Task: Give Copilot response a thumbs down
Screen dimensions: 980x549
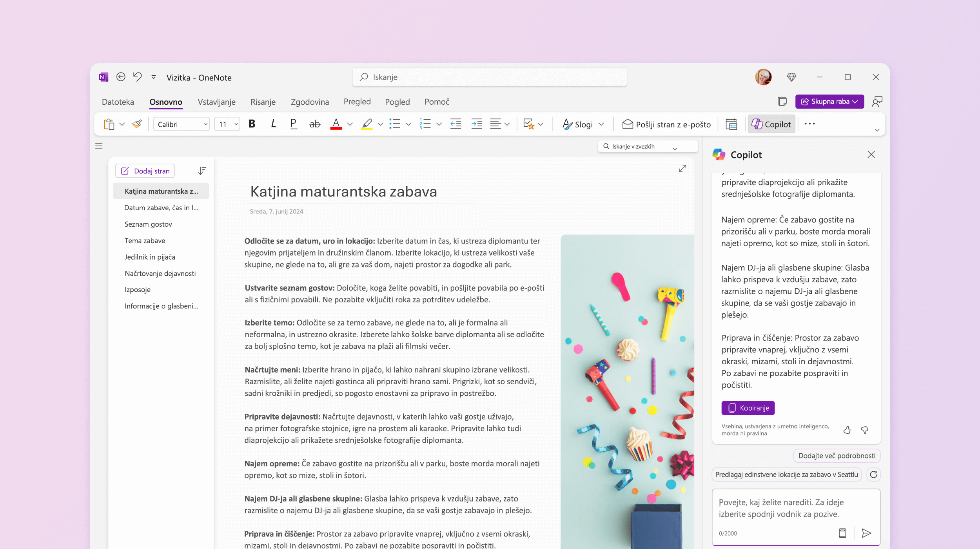Action: coord(864,430)
